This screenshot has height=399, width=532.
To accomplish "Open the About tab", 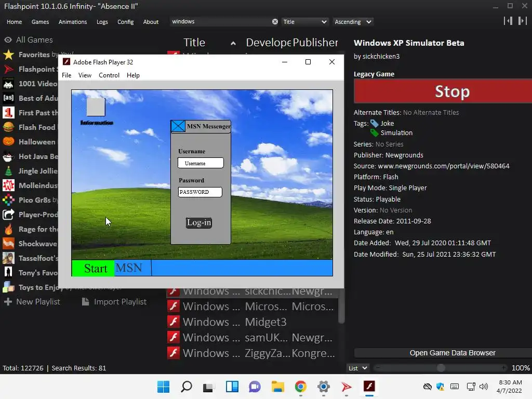I will 151,22.
